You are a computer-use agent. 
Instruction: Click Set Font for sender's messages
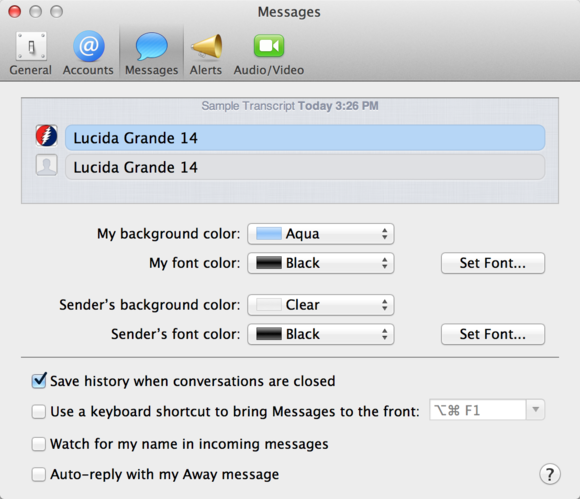coord(493,334)
